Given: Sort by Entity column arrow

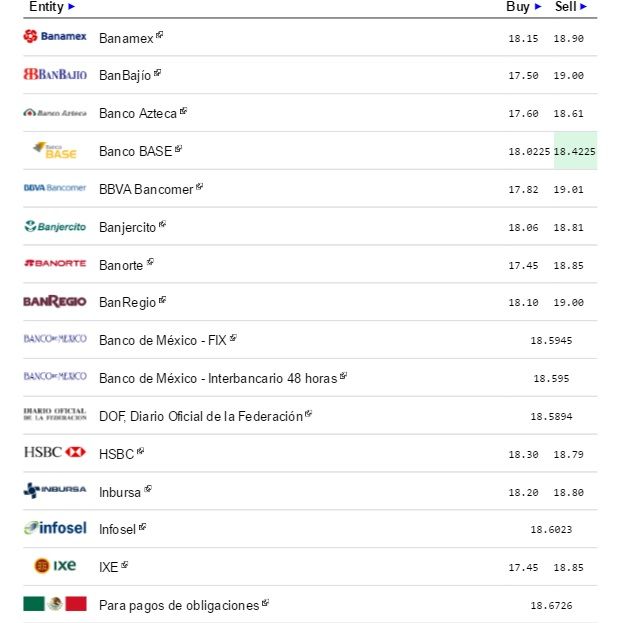Looking at the screenshot, I should pos(71,7).
